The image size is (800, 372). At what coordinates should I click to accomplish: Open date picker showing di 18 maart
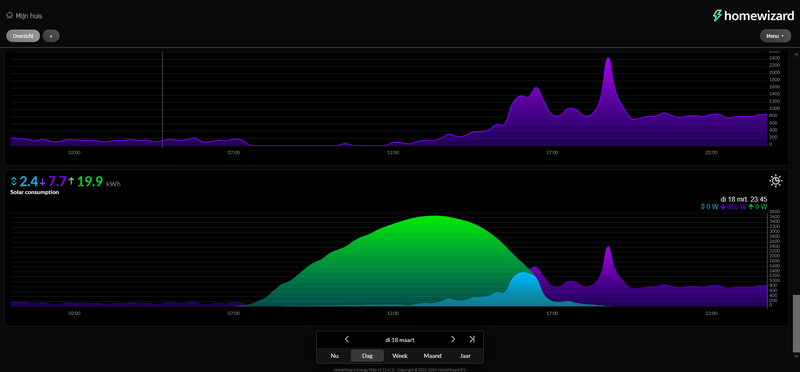pyautogui.click(x=400, y=339)
